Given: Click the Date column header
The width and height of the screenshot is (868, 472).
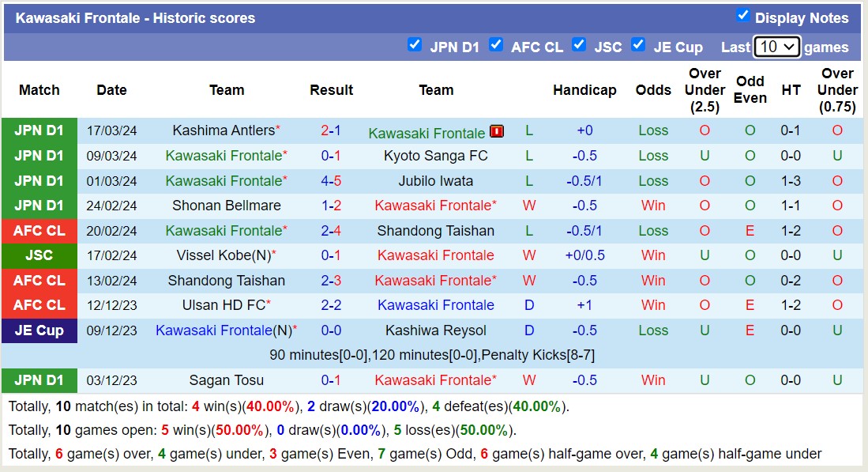Looking at the screenshot, I should [111, 90].
